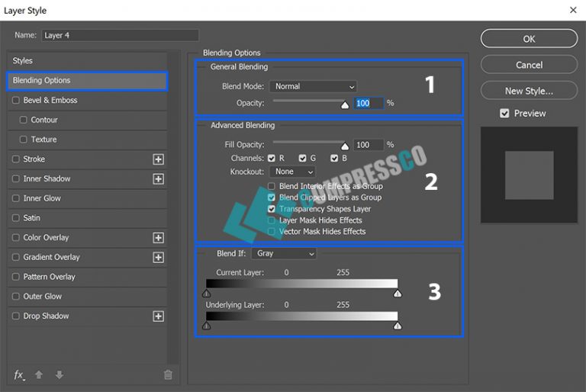Click the Fill Opacity slider handle
This screenshot has width=586, height=392.
tap(345, 146)
